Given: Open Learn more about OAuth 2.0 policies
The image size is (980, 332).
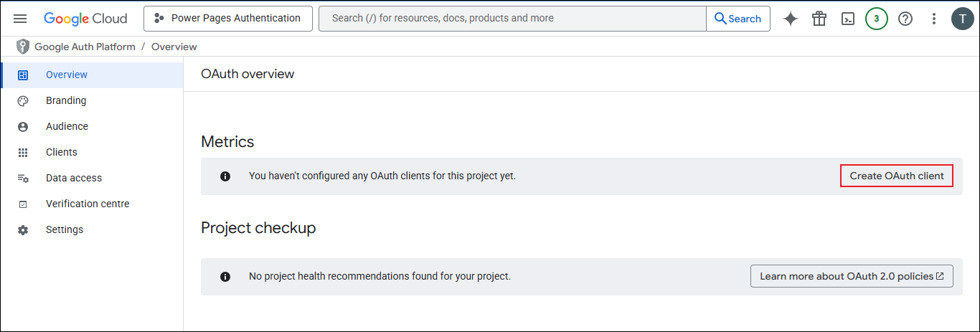Looking at the screenshot, I should tap(852, 276).
